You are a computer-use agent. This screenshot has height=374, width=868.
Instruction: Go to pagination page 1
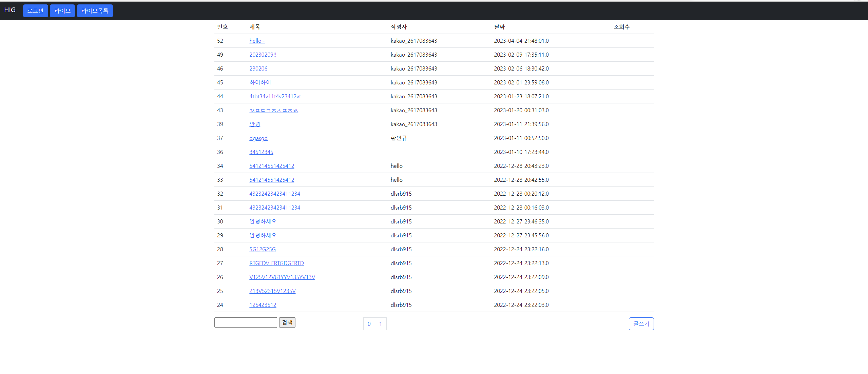(381, 324)
